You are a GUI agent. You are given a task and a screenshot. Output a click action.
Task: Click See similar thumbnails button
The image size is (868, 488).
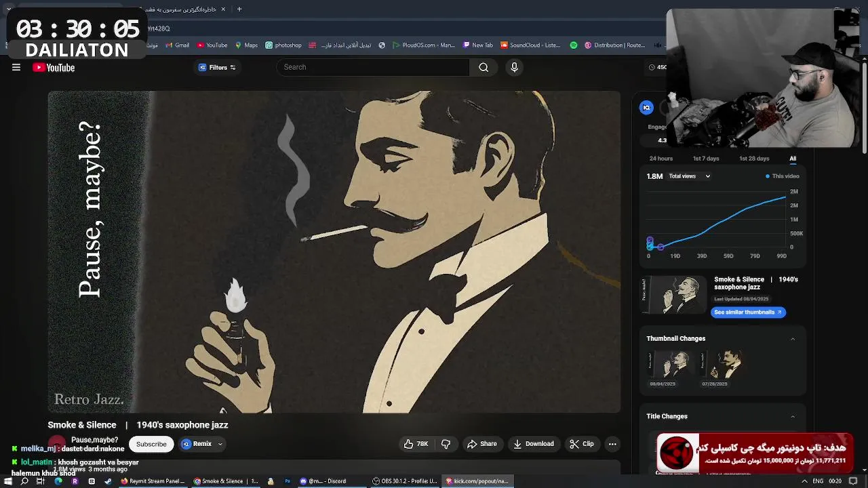pos(748,312)
